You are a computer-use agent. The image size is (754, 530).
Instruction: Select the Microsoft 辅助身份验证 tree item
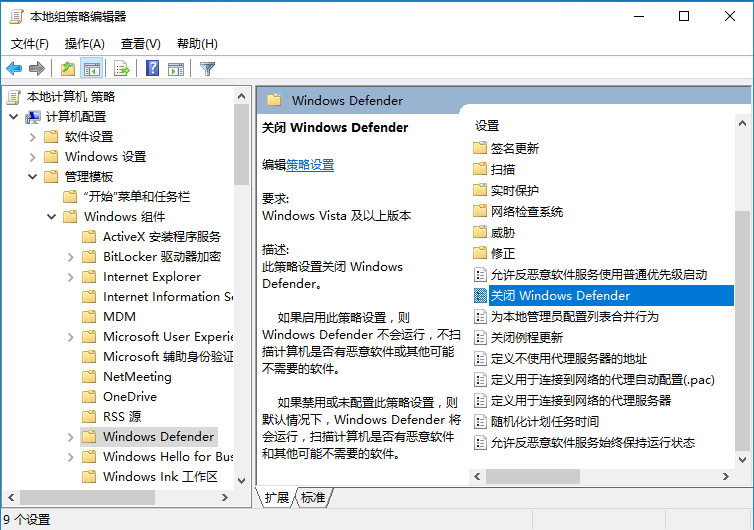pos(167,356)
